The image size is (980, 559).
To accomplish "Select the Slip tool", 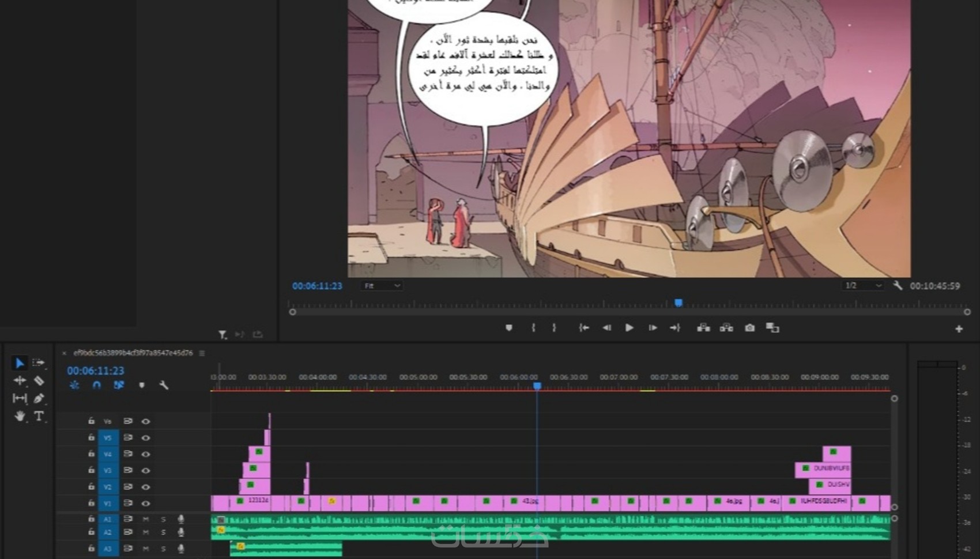I will coord(20,398).
